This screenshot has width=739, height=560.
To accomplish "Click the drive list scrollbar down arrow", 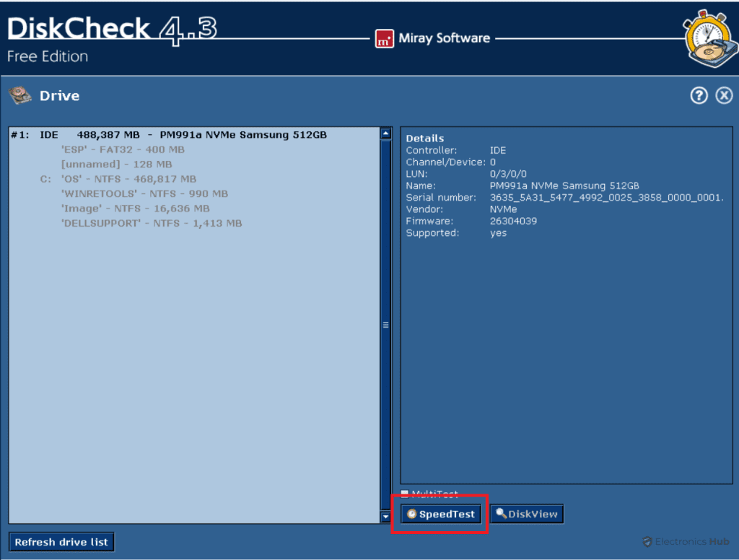I will pyautogui.click(x=385, y=517).
